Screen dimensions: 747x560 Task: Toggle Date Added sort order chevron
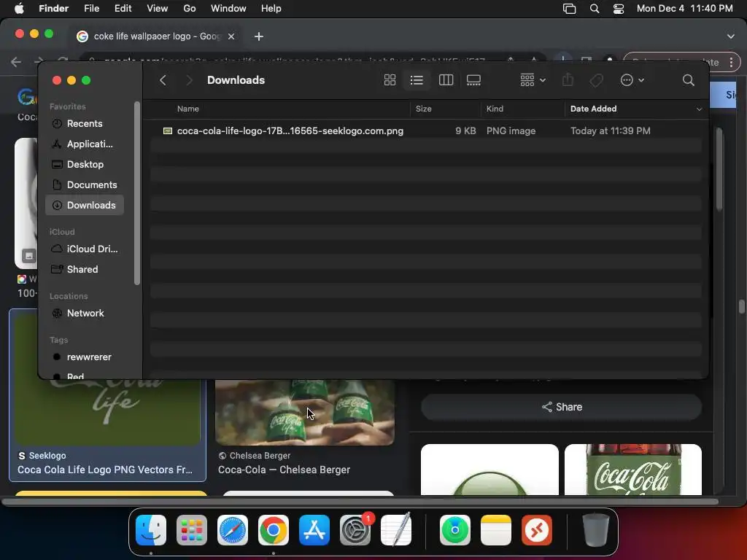pos(699,109)
